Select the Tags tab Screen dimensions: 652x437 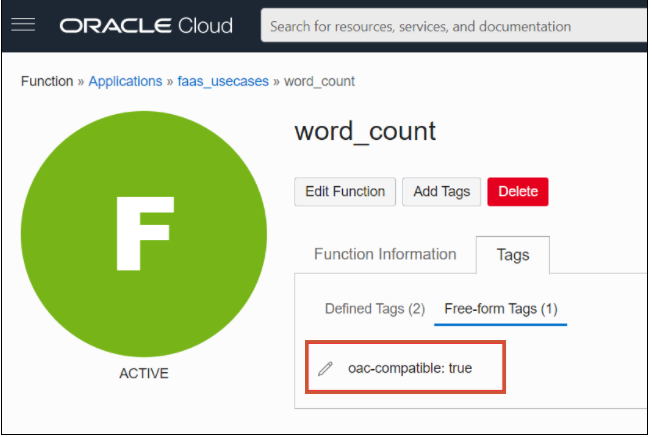click(513, 255)
